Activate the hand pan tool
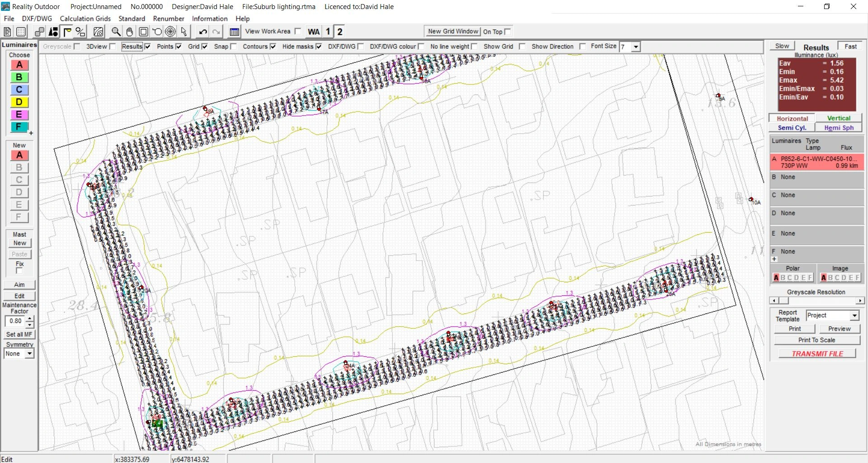This screenshot has width=868, height=463. pyautogui.click(x=130, y=32)
